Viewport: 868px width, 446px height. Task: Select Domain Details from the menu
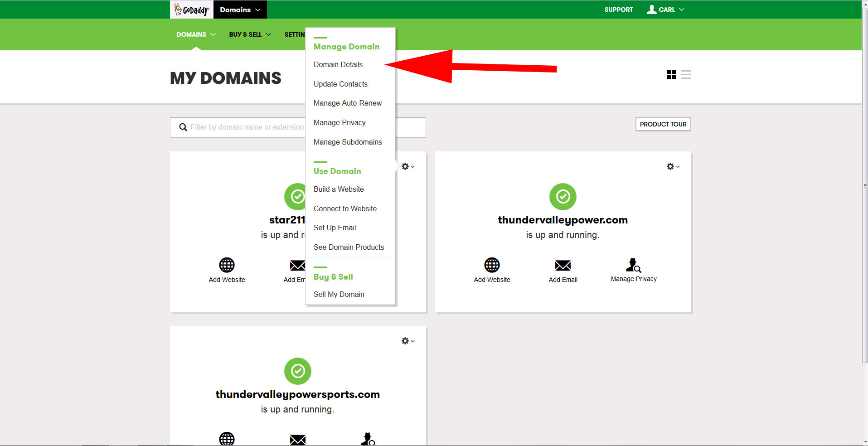(338, 64)
